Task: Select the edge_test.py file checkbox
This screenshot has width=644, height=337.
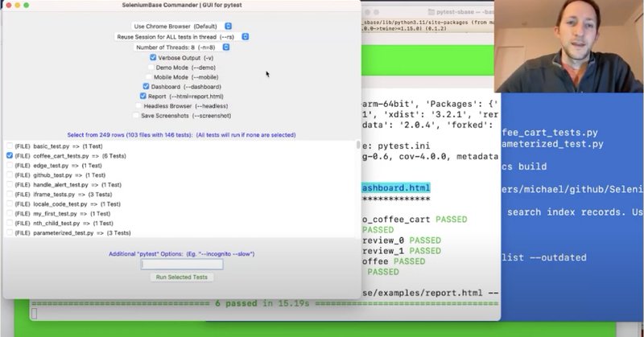Action: (x=10, y=166)
